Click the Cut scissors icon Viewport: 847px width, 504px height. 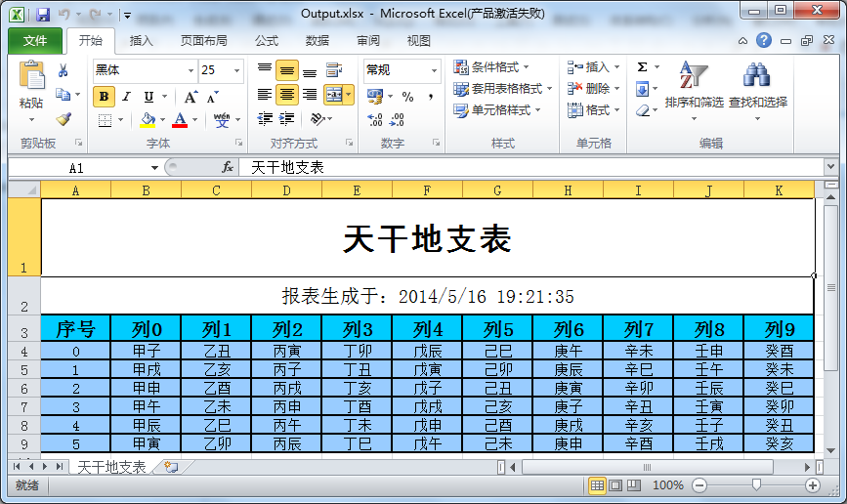(64, 70)
